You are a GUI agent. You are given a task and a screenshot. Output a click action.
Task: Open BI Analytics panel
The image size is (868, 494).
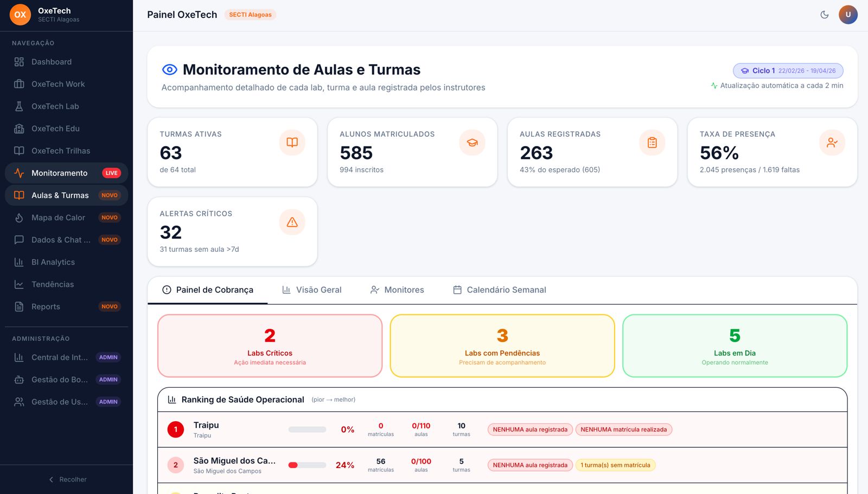pyautogui.click(x=54, y=262)
